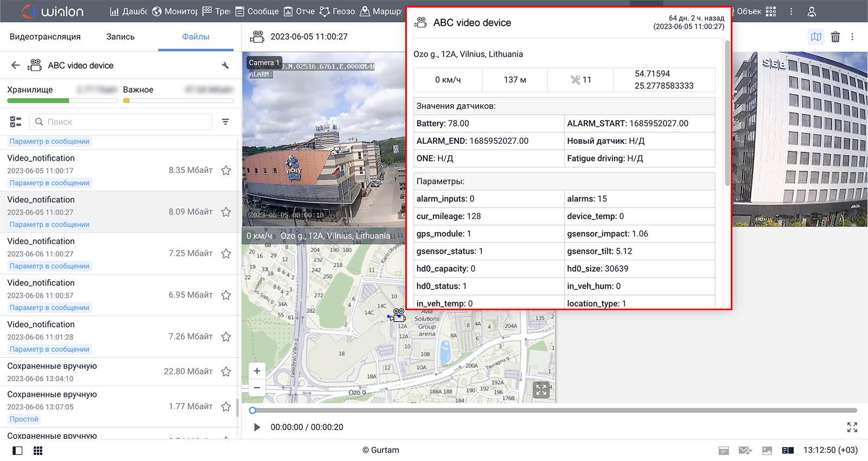
Task: Mark the 22.80 Мбайт saved file as important
Action: (x=226, y=372)
